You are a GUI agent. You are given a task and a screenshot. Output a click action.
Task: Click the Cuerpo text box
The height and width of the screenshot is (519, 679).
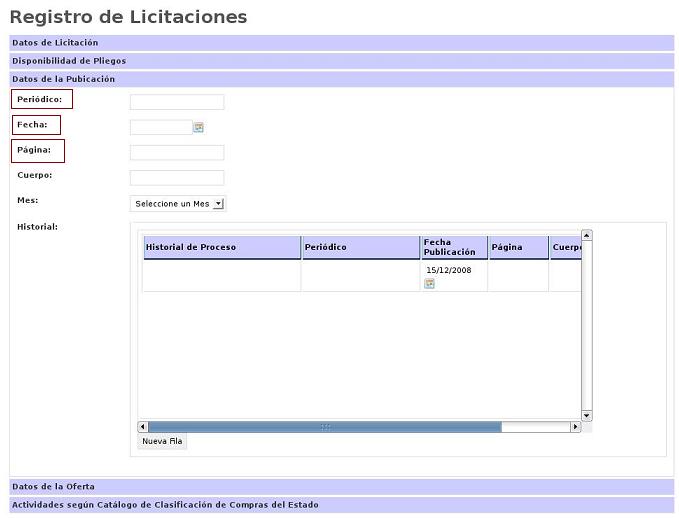tap(177, 178)
